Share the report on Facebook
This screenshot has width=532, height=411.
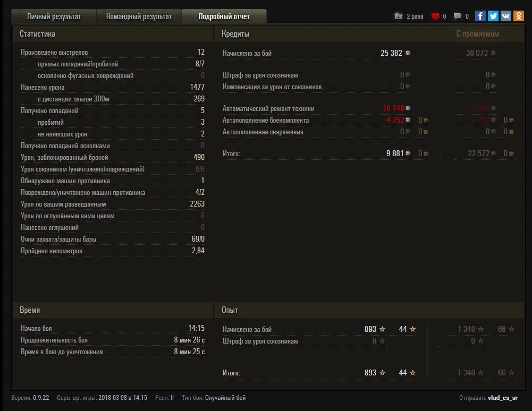[480, 16]
